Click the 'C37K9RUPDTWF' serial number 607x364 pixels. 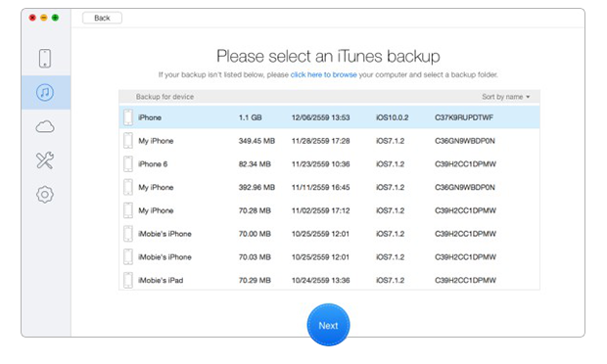coord(464,117)
